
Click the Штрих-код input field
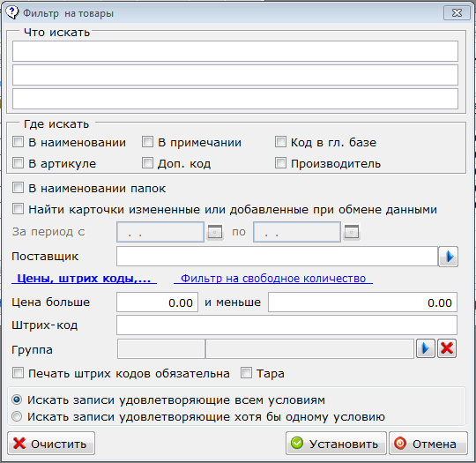pyautogui.click(x=286, y=325)
